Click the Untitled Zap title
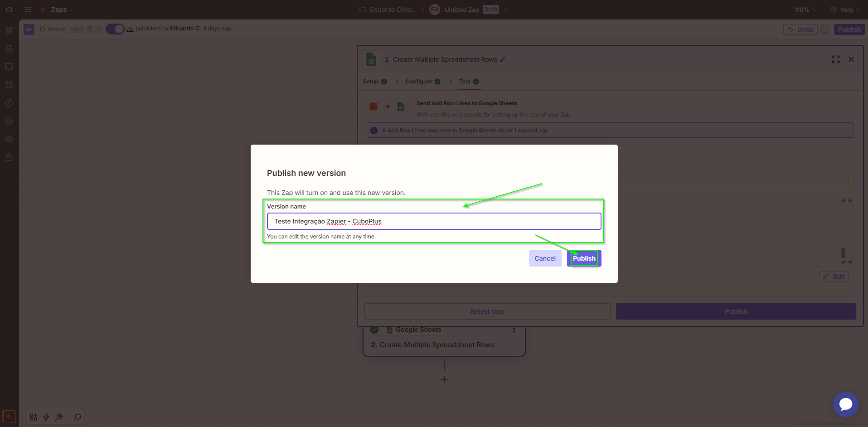 (x=461, y=10)
